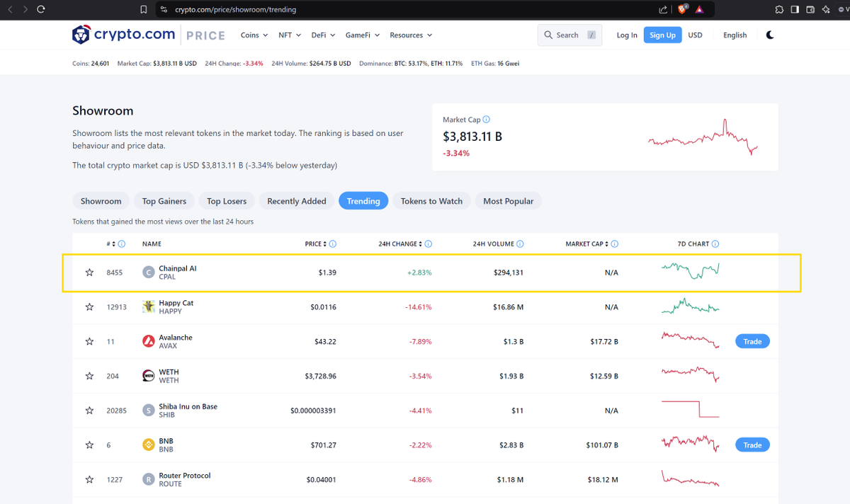850x504 pixels.
Task: Click the Happy Cat coin logo
Action: click(x=149, y=307)
